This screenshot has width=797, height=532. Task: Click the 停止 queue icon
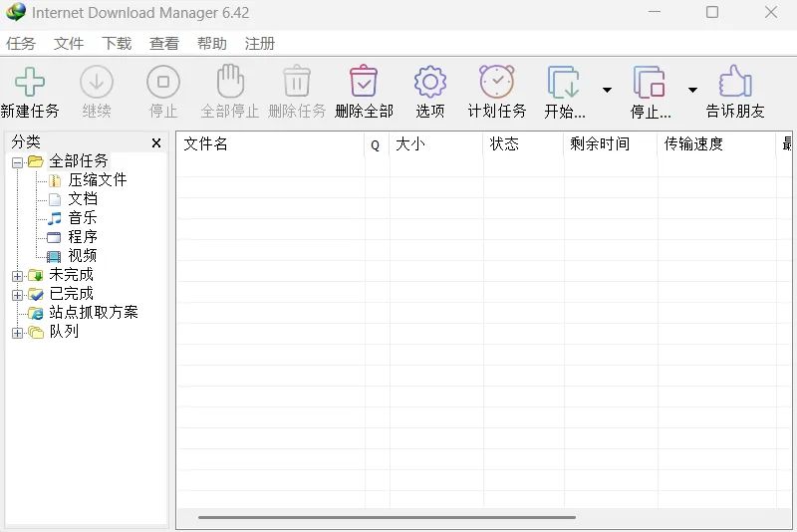[650, 82]
